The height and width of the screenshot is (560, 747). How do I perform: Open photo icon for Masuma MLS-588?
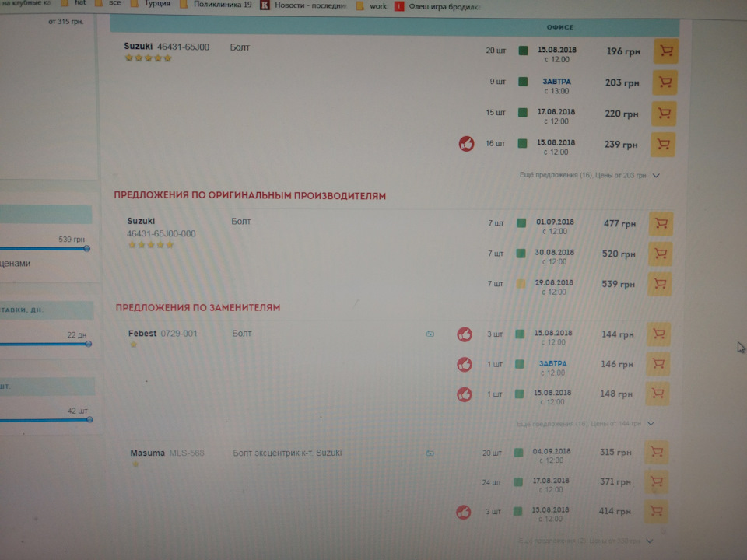point(430,453)
